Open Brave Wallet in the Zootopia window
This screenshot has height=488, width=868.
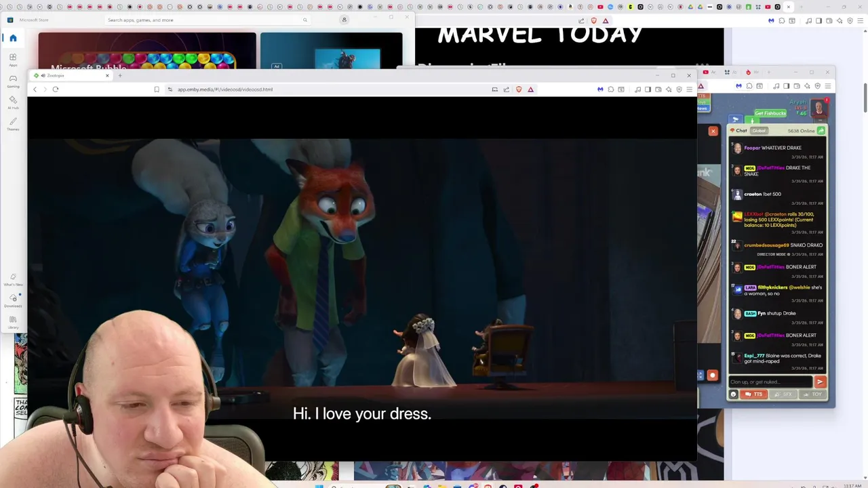pos(658,89)
